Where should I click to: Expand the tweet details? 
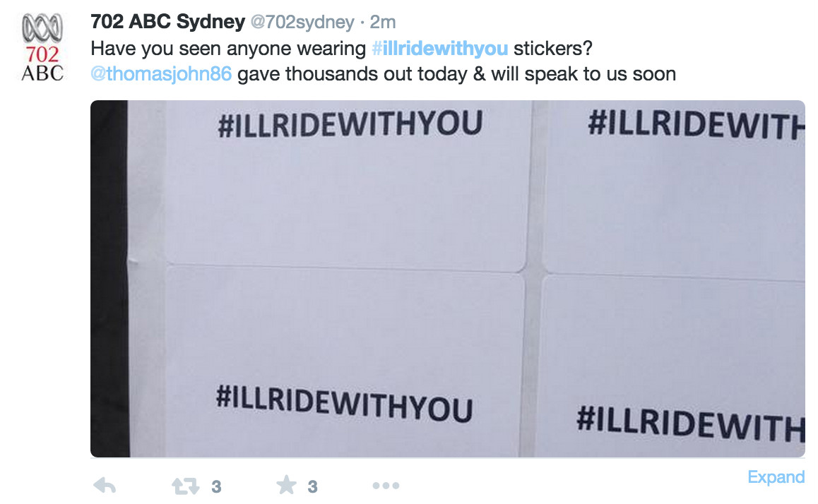pyautogui.click(x=776, y=477)
